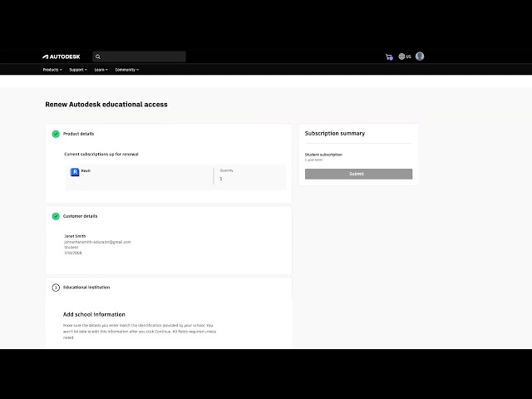This screenshot has width=532, height=399.
Task: Click the 1-year term text
Action: tap(313, 160)
